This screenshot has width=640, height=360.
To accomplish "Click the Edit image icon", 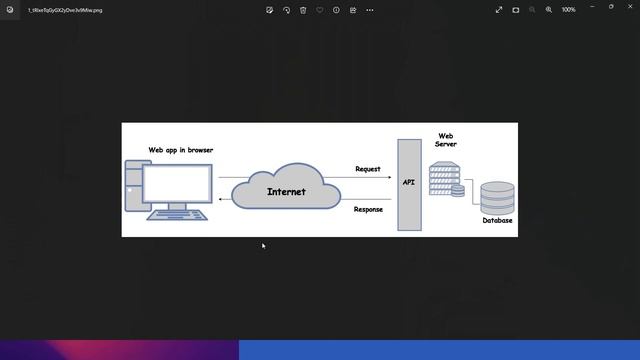I will [x=269, y=10].
